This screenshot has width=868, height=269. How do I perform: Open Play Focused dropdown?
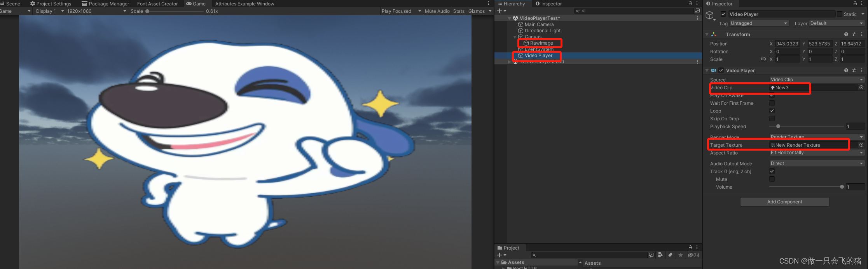click(401, 11)
